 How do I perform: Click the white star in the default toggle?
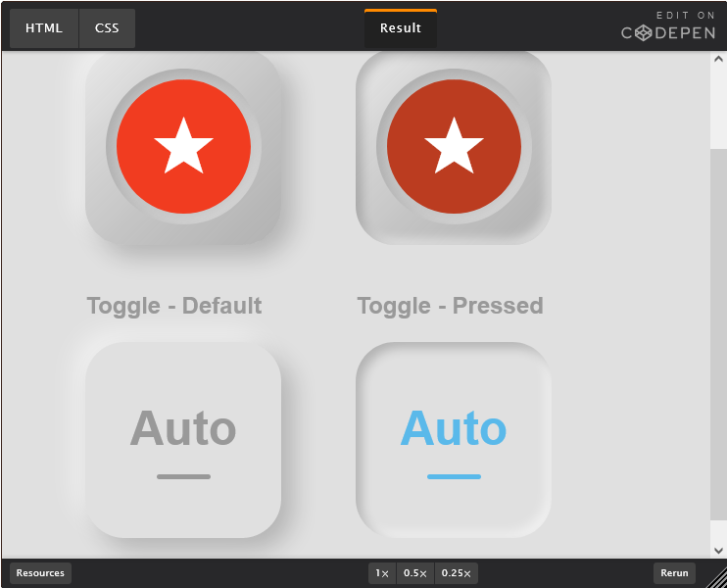[183, 146]
